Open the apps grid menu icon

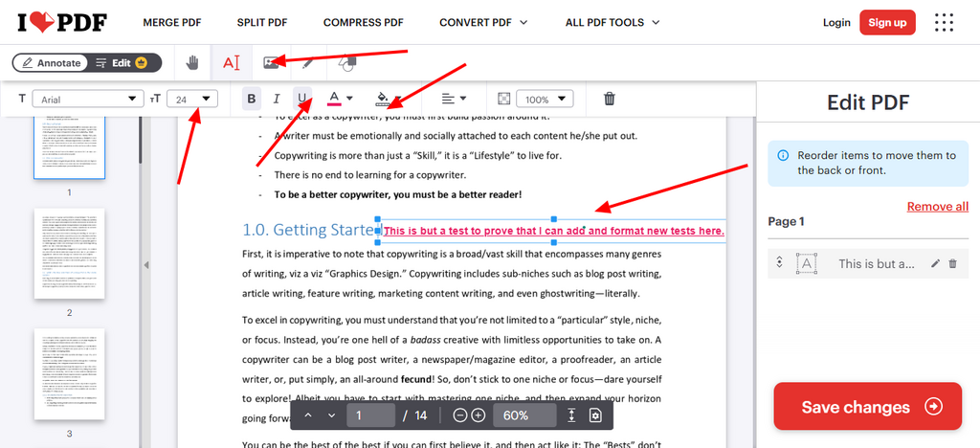pos(944,22)
